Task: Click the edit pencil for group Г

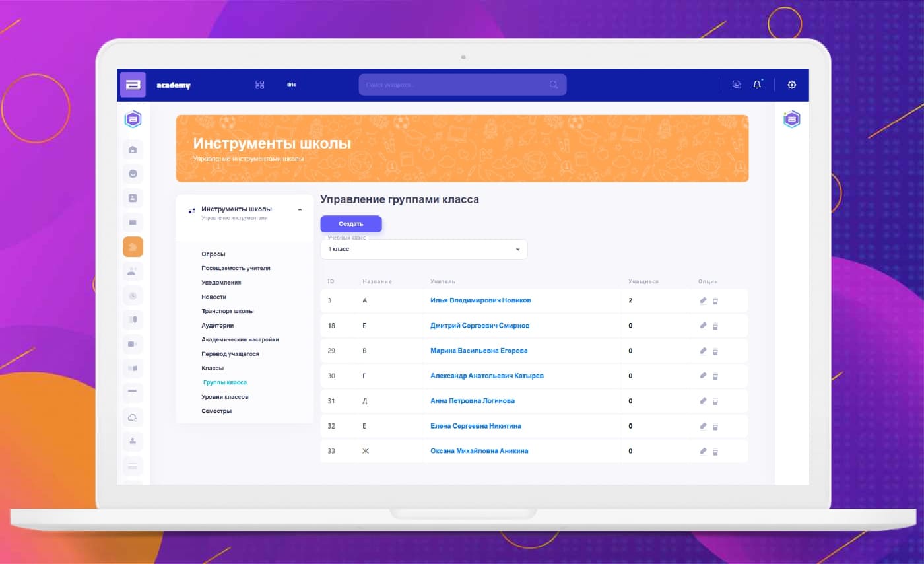Action: [703, 376]
